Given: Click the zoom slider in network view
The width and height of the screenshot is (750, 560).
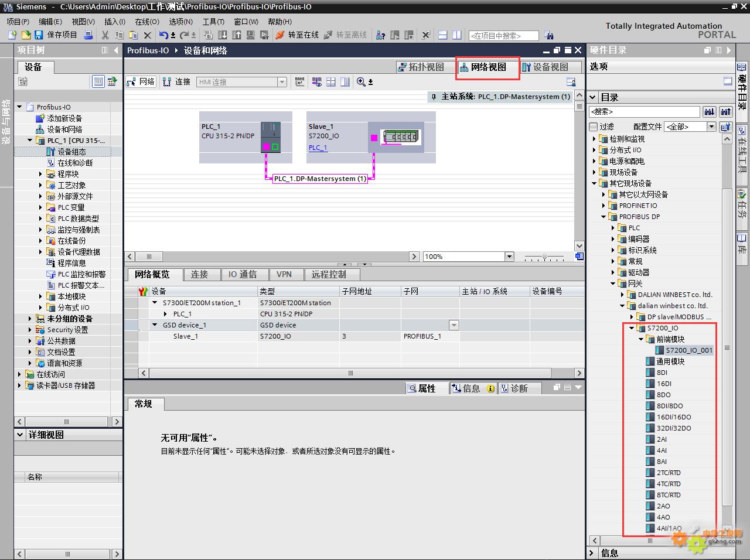Looking at the screenshot, I should 544,257.
